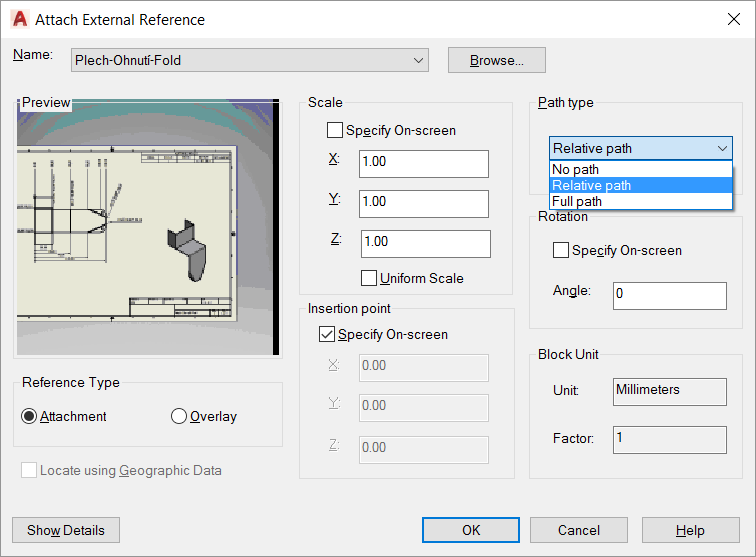Image resolution: width=756 pixels, height=557 pixels.
Task: Click the Show Details button
Action: tap(66, 530)
